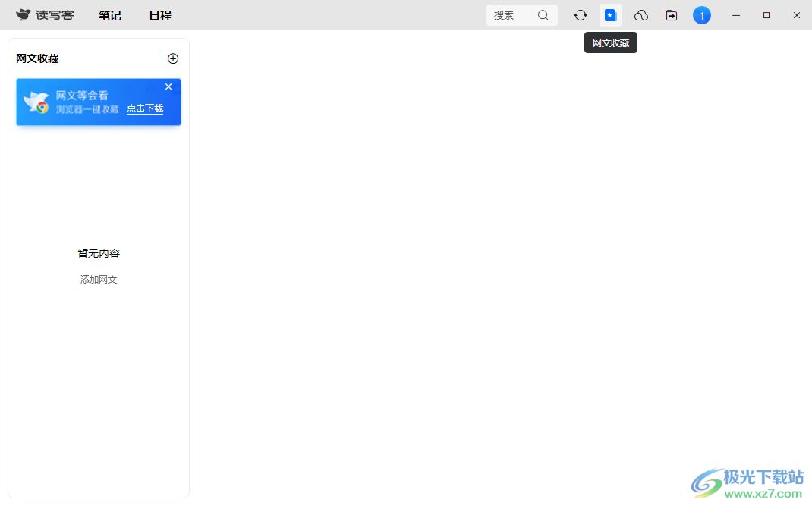This screenshot has width=812, height=506.
Task: Close the 网文等会看 banner
Action: pyautogui.click(x=168, y=87)
